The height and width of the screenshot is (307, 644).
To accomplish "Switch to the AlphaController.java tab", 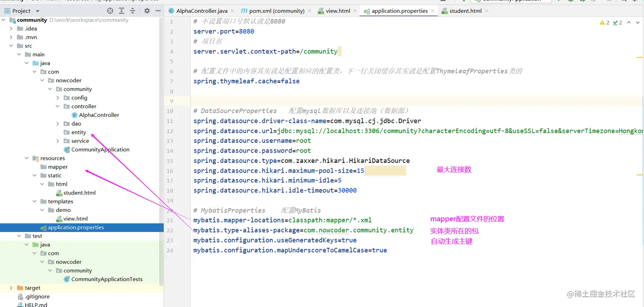I will point(202,11).
